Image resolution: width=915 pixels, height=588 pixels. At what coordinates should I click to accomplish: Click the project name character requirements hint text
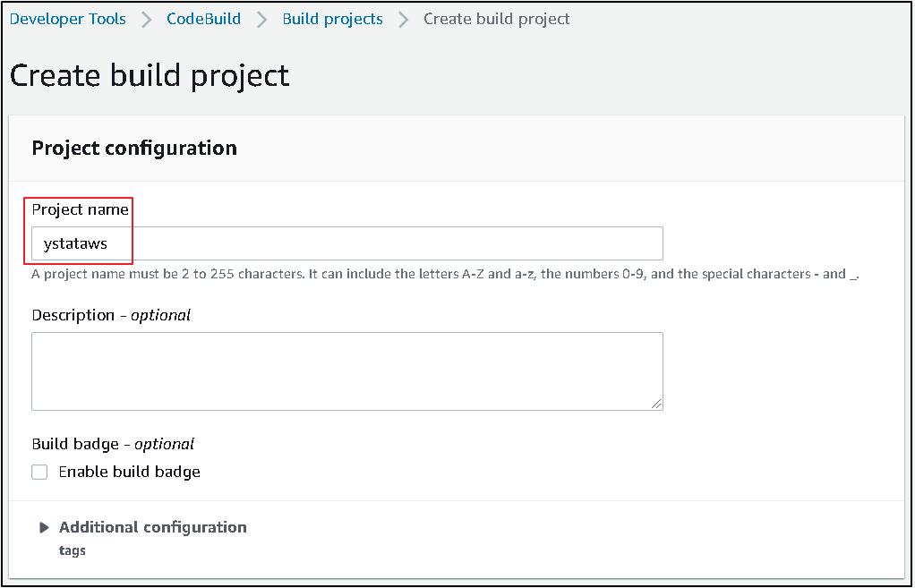pyautogui.click(x=443, y=274)
